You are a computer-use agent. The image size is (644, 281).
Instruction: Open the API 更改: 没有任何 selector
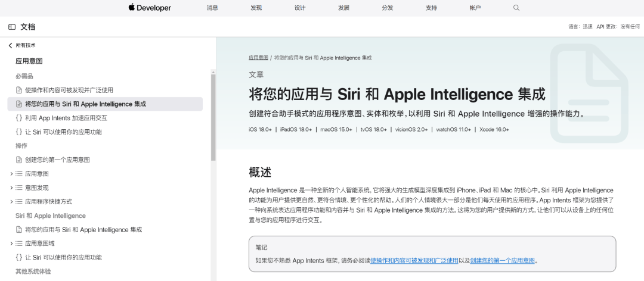tap(618, 27)
